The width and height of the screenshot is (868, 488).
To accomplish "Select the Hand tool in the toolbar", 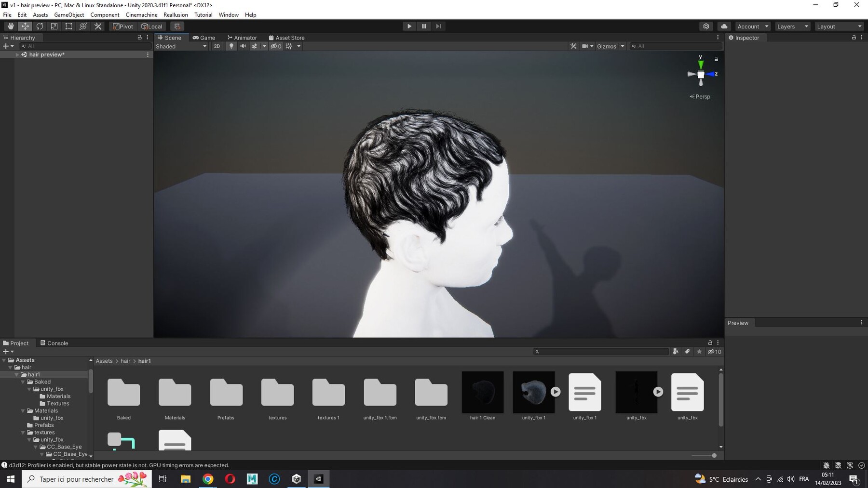I will click(x=11, y=26).
